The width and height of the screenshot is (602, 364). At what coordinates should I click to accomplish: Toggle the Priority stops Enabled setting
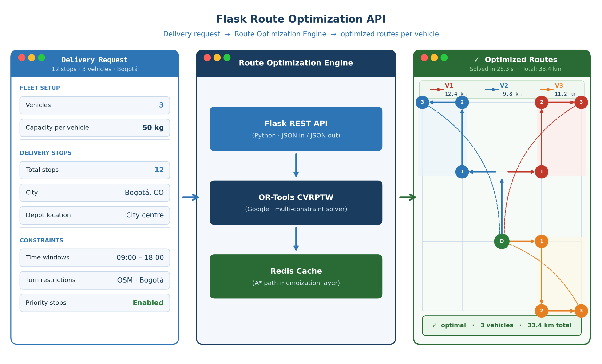point(95,303)
